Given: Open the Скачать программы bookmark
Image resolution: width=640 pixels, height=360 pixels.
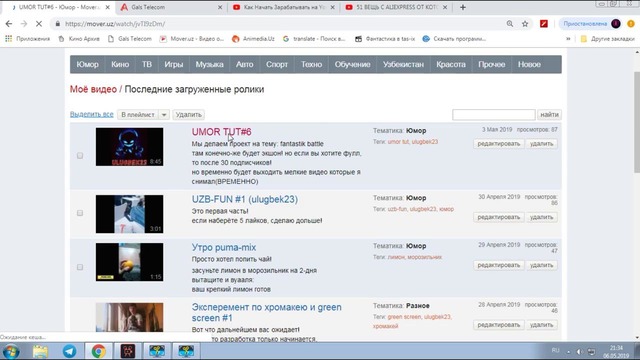Looking at the screenshot, I should click(x=454, y=39).
